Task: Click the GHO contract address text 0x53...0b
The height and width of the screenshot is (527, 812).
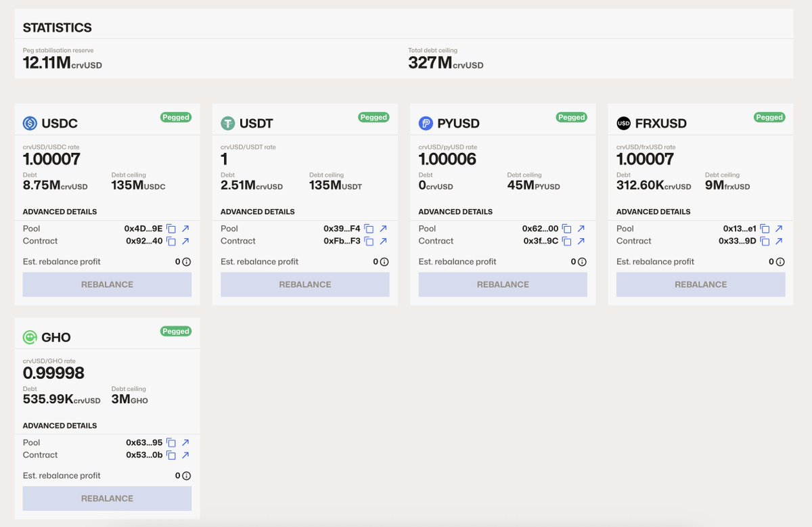Action: 145,455
